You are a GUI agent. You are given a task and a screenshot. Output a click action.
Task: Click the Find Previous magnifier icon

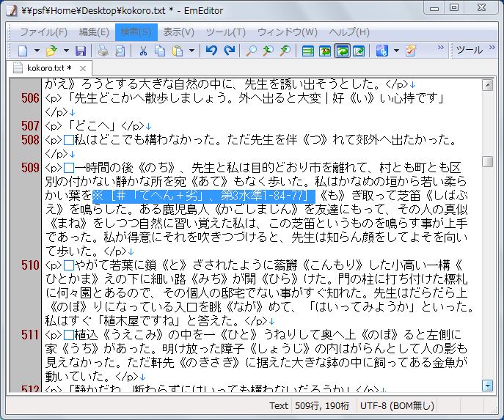pyautogui.click(x=268, y=51)
